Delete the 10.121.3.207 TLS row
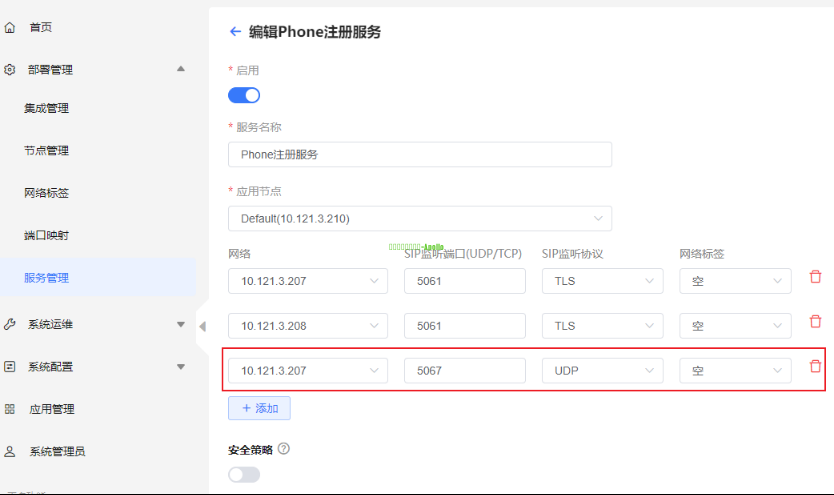This screenshot has height=495, width=834. pos(815,277)
